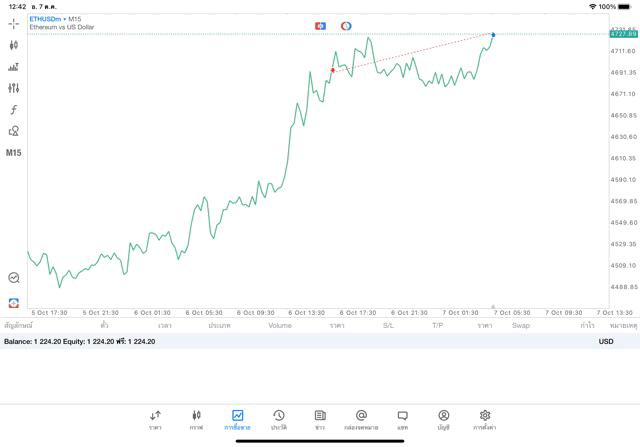640x447 pixels.
Task: Click the circular clock icon at the bottom of left toolbar
Action: tap(14, 278)
